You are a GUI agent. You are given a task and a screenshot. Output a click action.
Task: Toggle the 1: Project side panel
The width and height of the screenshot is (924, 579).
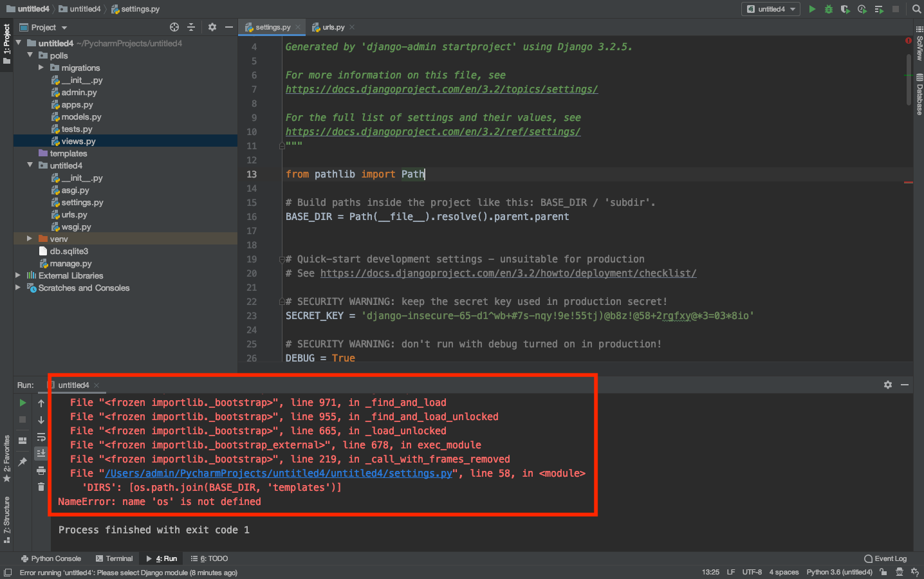(6, 44)
